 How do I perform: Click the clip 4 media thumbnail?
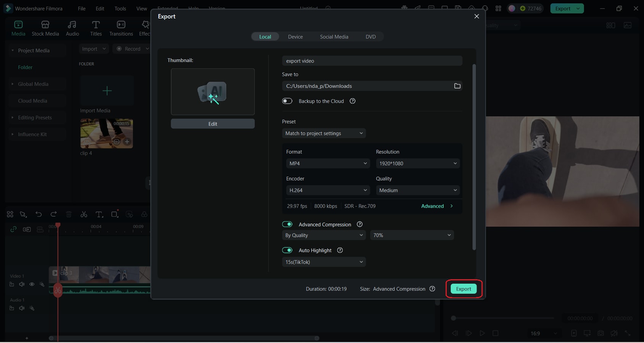[x=106, y=133]
